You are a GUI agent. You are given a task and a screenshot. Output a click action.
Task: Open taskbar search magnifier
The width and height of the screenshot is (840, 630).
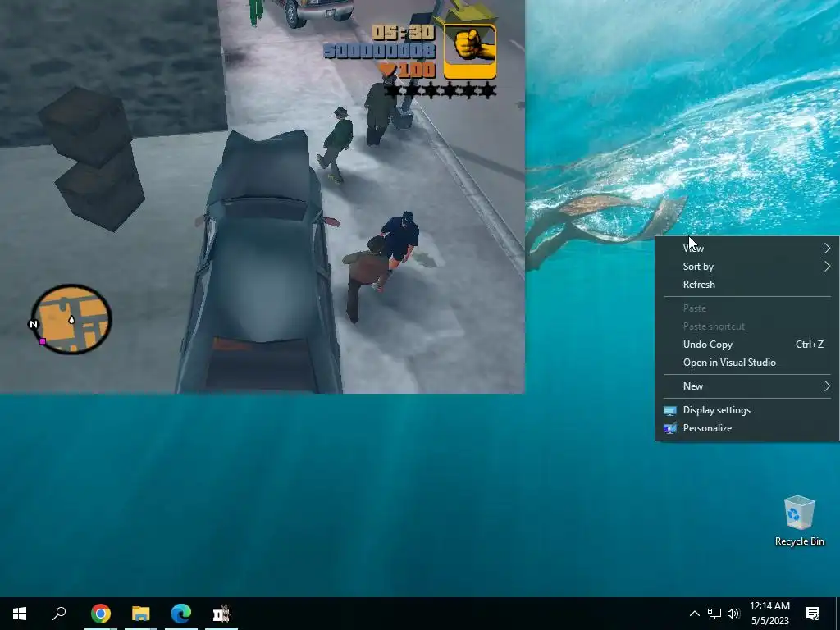[x=59, y=614]
